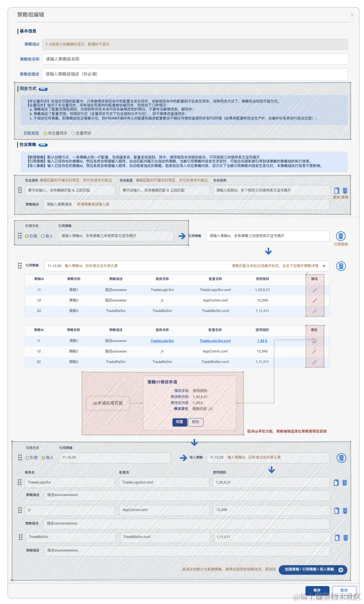
Task: Copy the TradeBizSvr.conf strategy row
Action: tap(336, 537)
